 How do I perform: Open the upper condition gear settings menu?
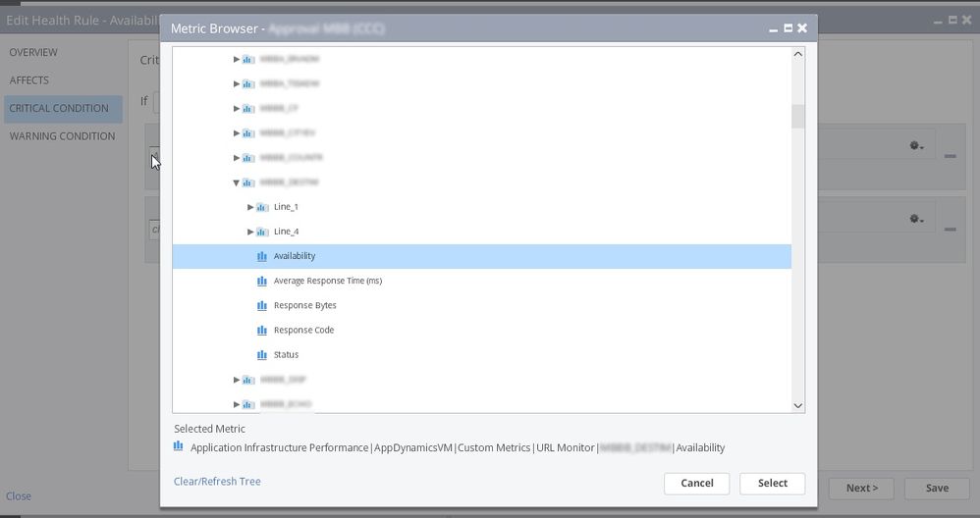click(916, 146)
